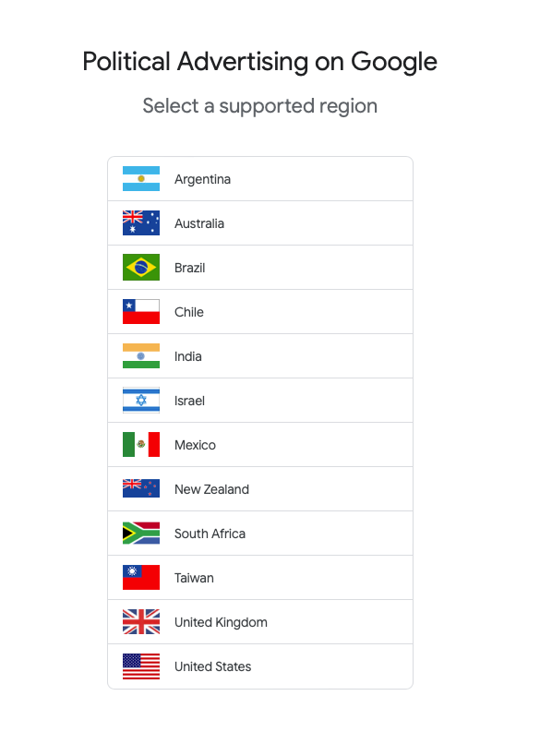Open United Kingdom political ads

point(260,622)
